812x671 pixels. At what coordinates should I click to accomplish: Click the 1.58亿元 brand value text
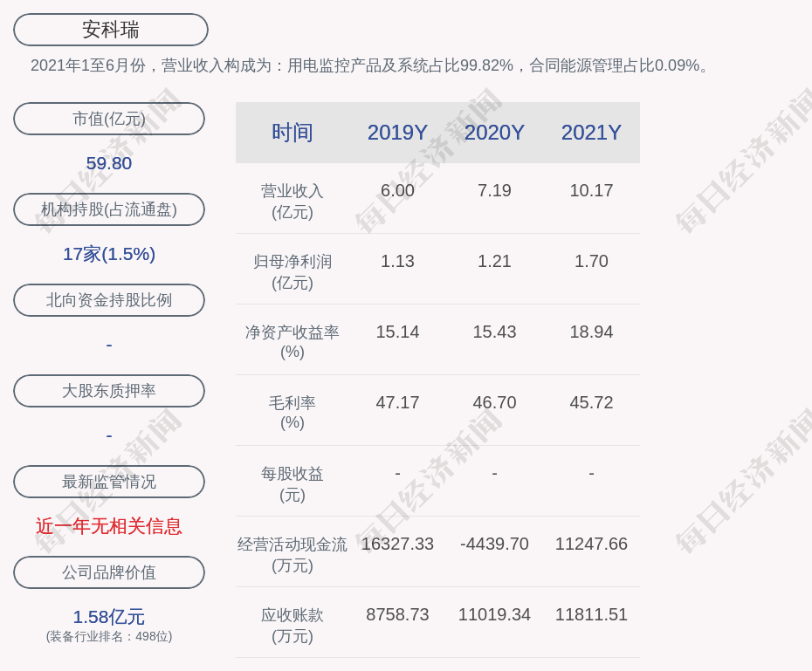point(109,617)
